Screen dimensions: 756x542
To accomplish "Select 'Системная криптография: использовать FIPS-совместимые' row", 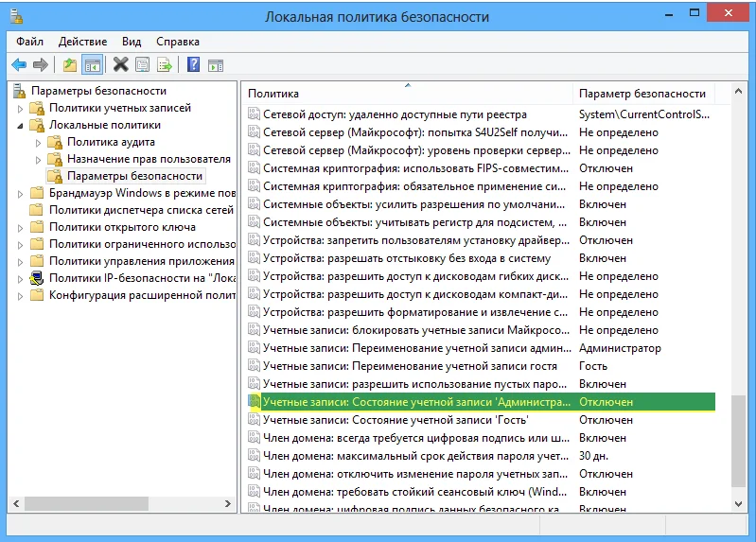I will coord(481,168).
